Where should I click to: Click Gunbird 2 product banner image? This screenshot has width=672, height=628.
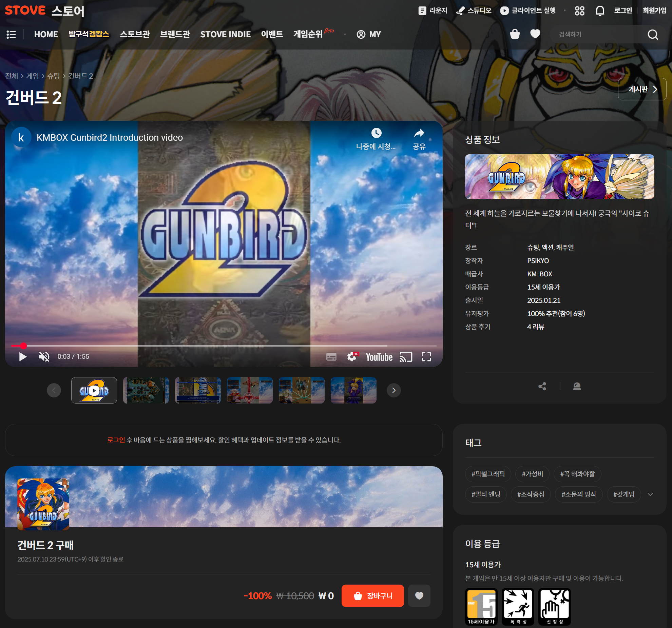559,177
